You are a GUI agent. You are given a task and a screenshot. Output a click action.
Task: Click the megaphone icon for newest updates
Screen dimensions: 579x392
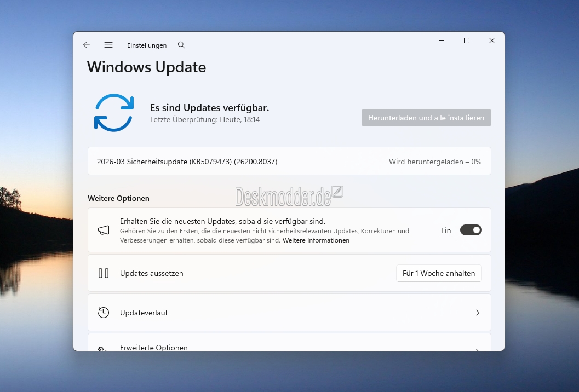(x=104, y=230)
